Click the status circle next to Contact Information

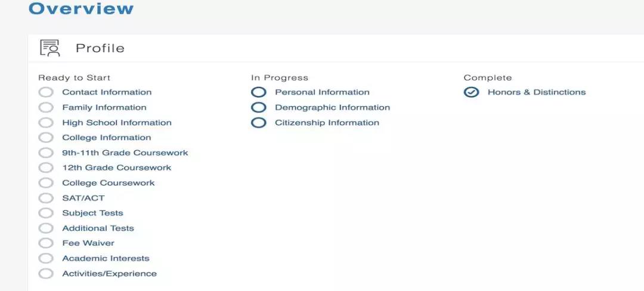46,92
